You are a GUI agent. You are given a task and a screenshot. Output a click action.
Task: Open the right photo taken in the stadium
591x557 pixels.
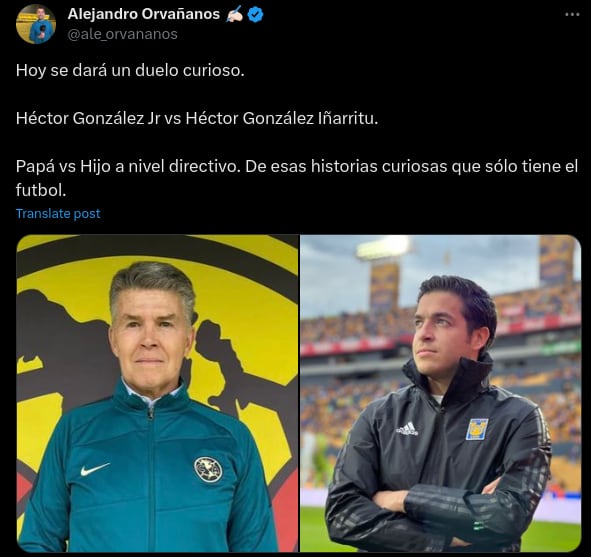pyautogui.click(x=440, y=393)
